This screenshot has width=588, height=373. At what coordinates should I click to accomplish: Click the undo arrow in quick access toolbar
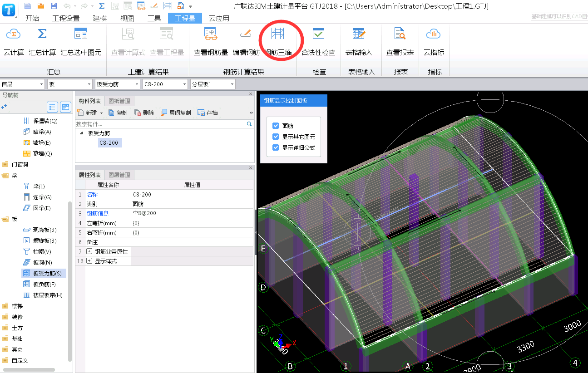[67, 6]
